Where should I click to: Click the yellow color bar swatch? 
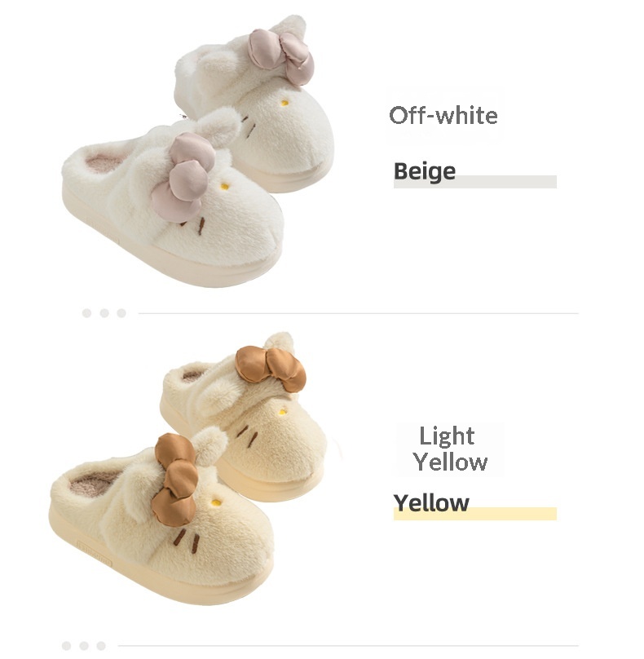(x=475, y=514)
